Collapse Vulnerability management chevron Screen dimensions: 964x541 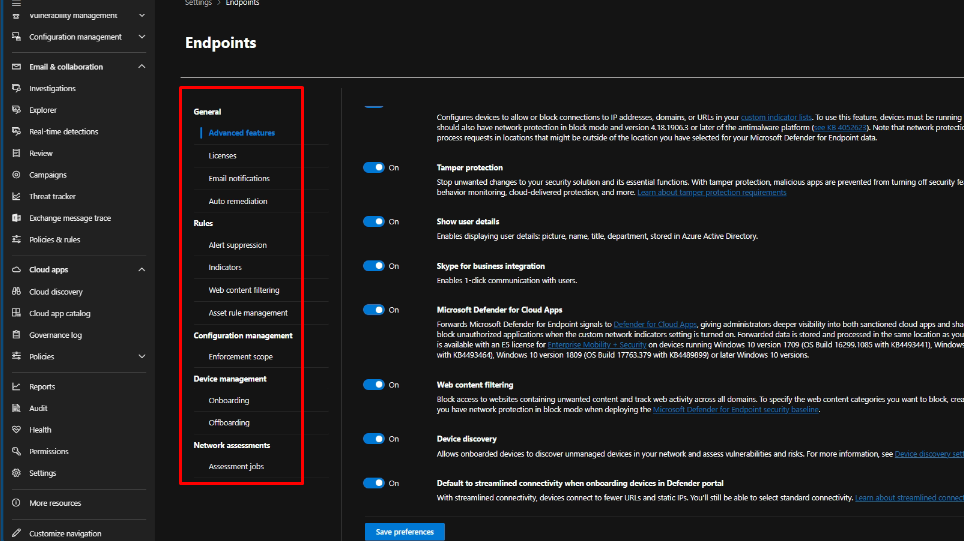pos(142,15)
